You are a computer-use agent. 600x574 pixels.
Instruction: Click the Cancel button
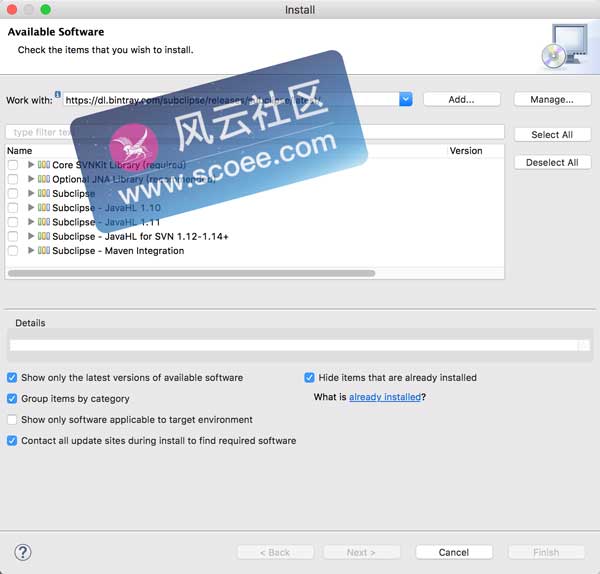click(454, 553)
